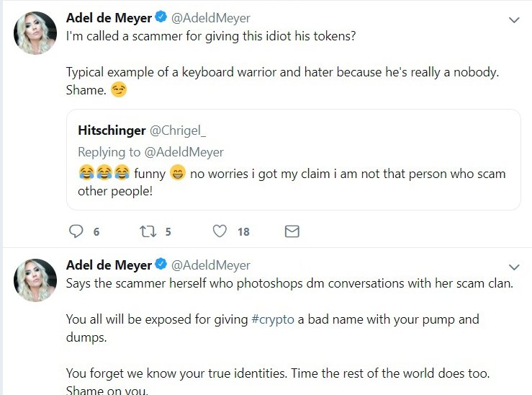
Task: Open @AdeldMeyer handle on first tweet
Action: point(210,17)
